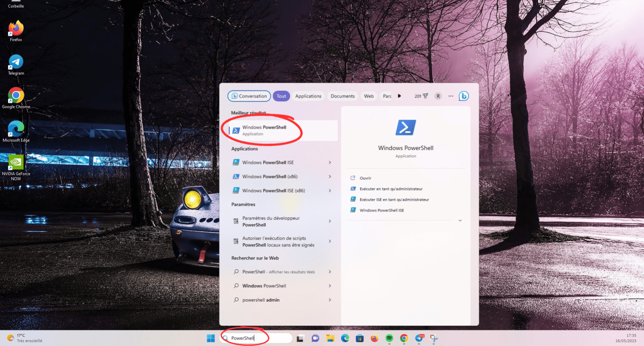
Task: Open account R avatar
Action: click(438, 96)
